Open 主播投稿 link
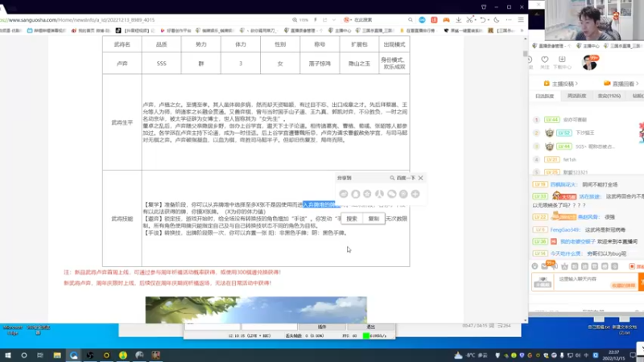644x362 pixels. tap(561, 84)
